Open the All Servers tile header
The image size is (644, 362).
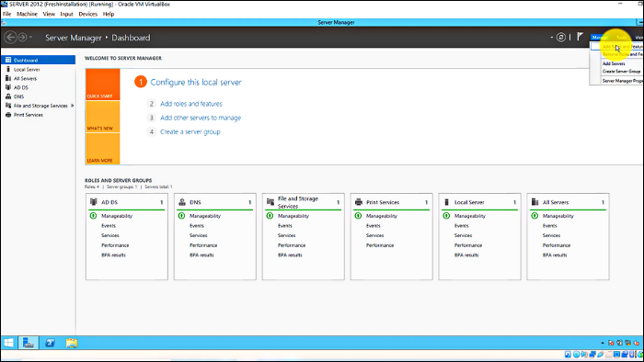click(x=568, y=202)
